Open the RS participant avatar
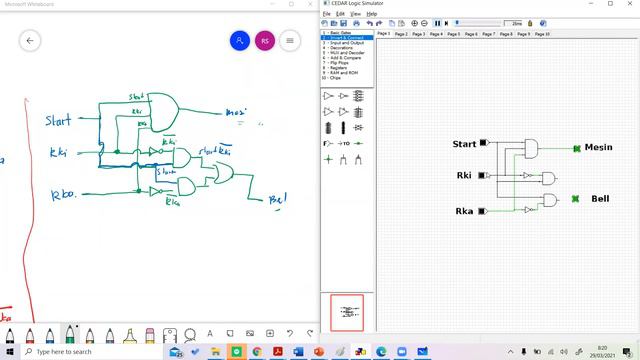This screenshot has width=640, height=360. click(265, 41)
